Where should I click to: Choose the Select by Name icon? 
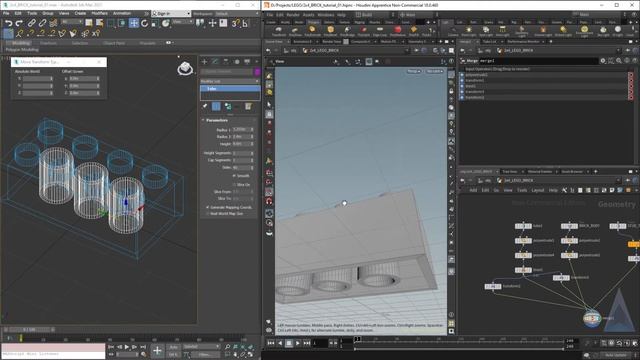(99, 23)
